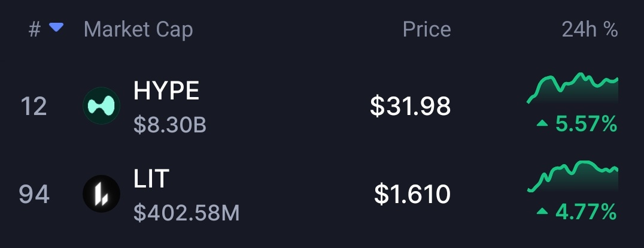Click HYPE's $8.30B market cap value
This screenshot has width=644, height=248.
170,125
